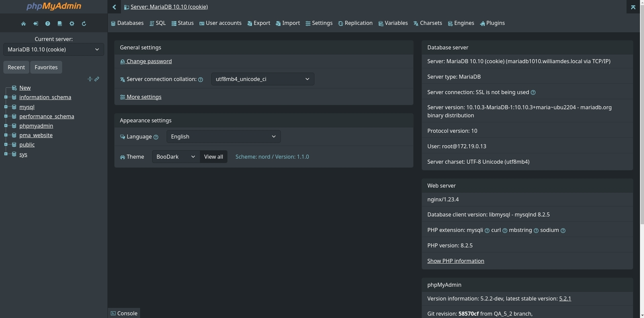Collapse the navigation sidebar arrow
The width and height of the screenshot is (644, 318).
coord(114,7)
